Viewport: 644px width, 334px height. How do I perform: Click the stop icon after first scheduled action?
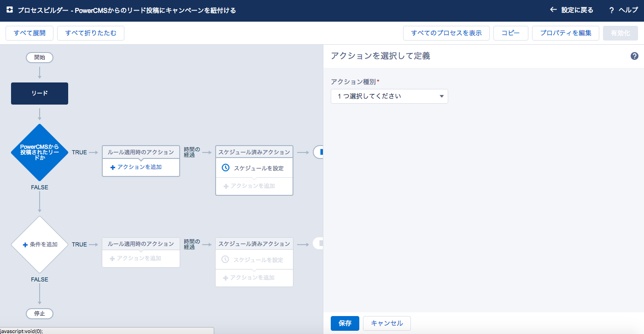click(x=319, y=152)
